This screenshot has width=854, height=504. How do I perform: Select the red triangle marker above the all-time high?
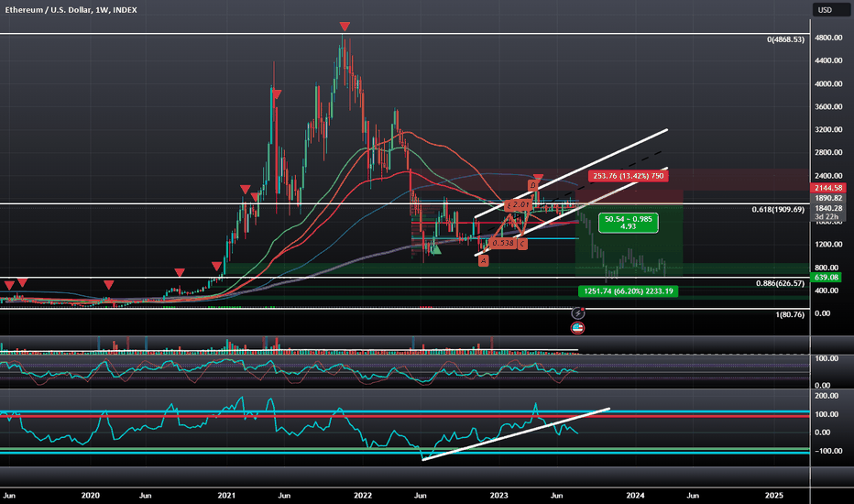pos(345,27)
